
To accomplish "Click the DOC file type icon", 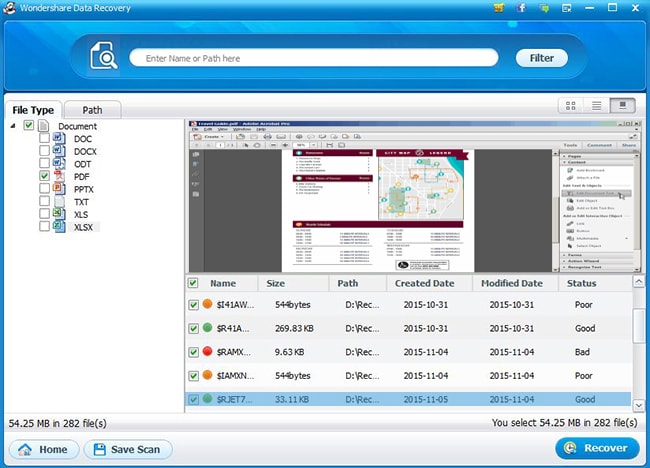I will 59,138.
